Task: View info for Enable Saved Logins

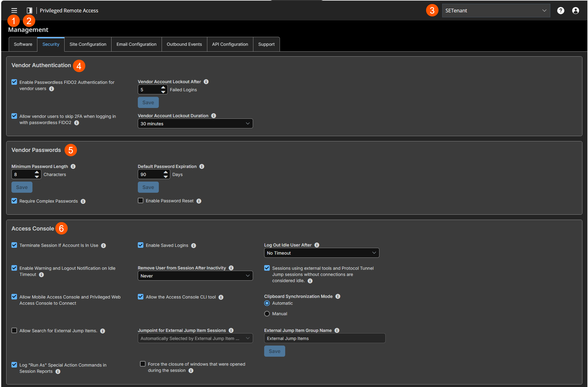Action: [194, 245]
